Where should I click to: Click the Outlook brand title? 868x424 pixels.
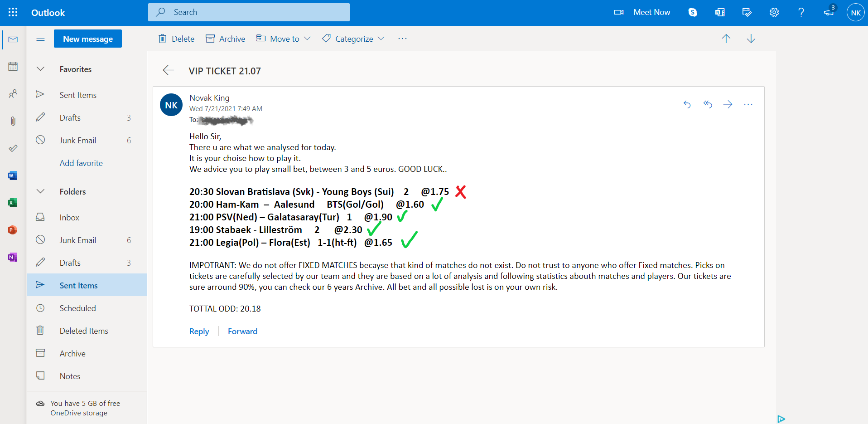click(48, 13)
